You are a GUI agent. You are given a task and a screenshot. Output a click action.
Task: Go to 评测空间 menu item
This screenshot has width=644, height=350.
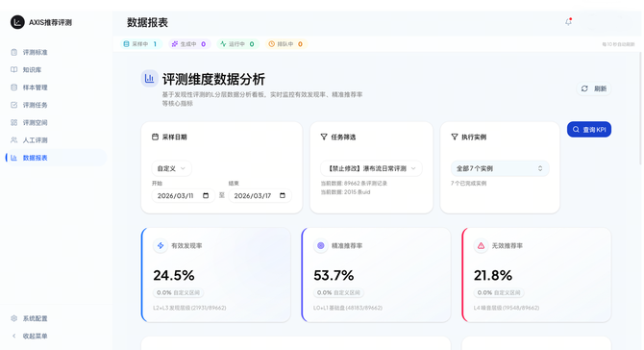[56, 122]
